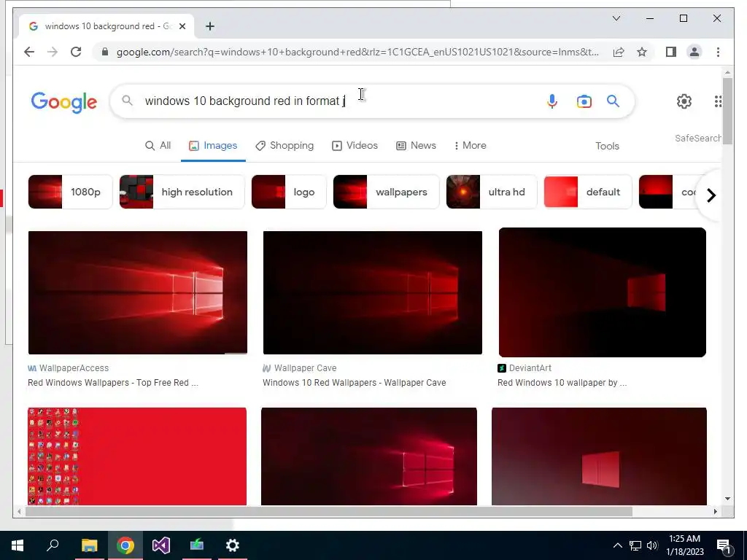Viewport: 747px width, 560px height.
Task: Filter results by the logo chip
Action: 289,192
